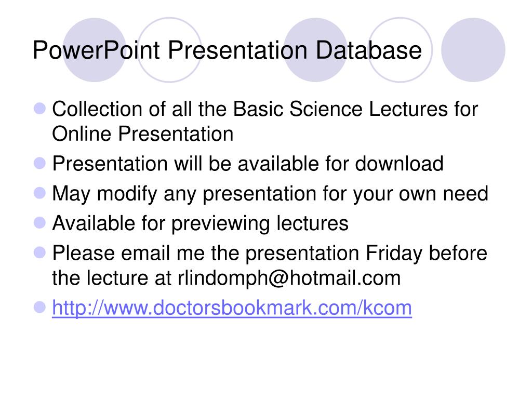
Task: Click the first filled lavender circle in header
Action: click(95, 50)
